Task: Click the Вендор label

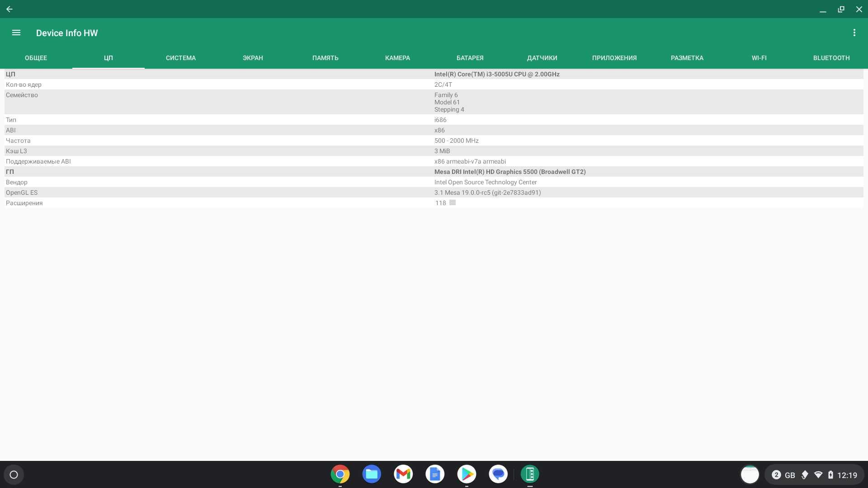Action: [17, 182]
